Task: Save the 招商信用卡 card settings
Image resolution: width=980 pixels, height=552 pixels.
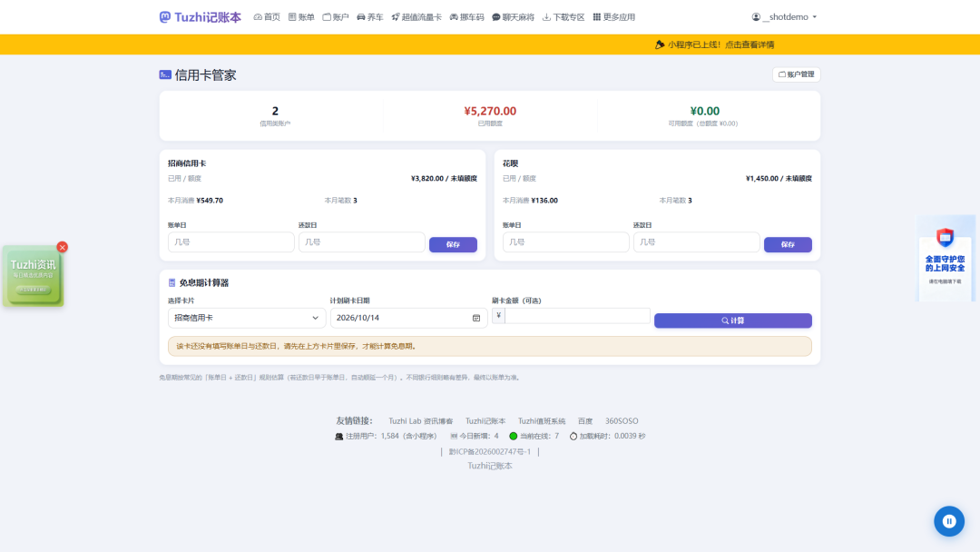Action: point(453,244)
